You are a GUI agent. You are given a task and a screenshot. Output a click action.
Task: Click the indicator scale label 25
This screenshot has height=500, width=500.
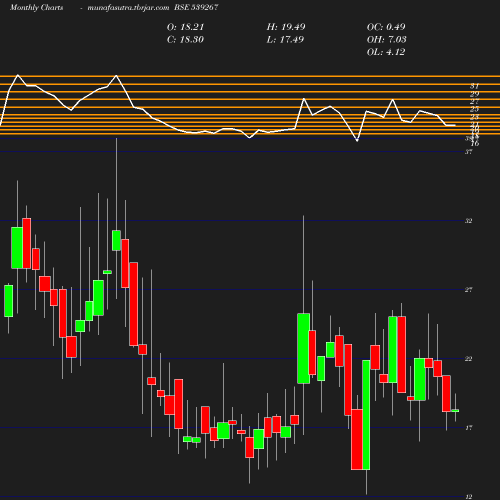pos(475,109)
